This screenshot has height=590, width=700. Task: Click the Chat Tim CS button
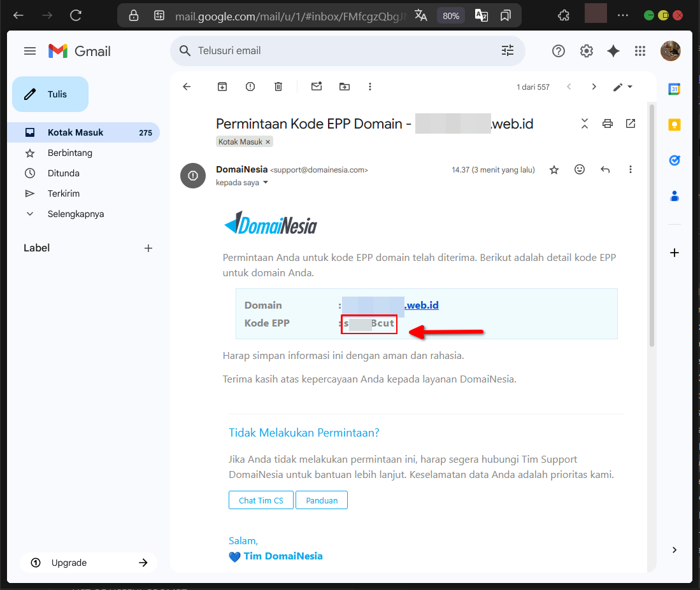(x=261, y=500)
